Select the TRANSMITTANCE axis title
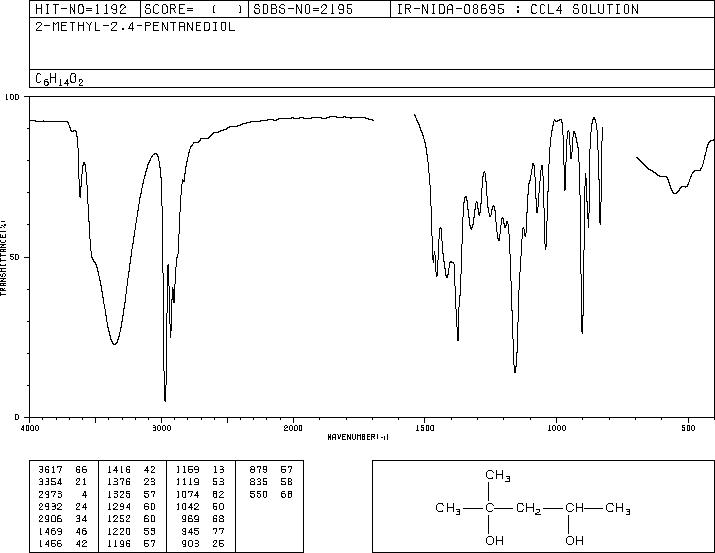 [3, 258]
